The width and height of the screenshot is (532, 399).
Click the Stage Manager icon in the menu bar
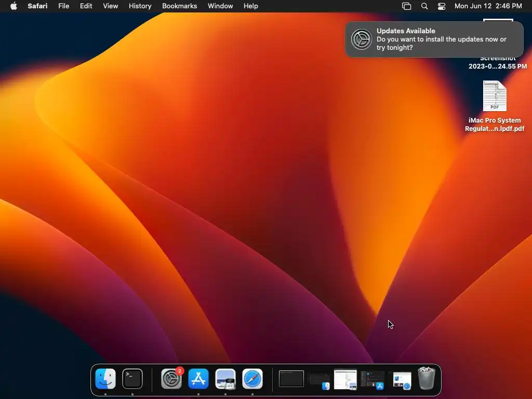pyautogui.click(x=406, y=6)
